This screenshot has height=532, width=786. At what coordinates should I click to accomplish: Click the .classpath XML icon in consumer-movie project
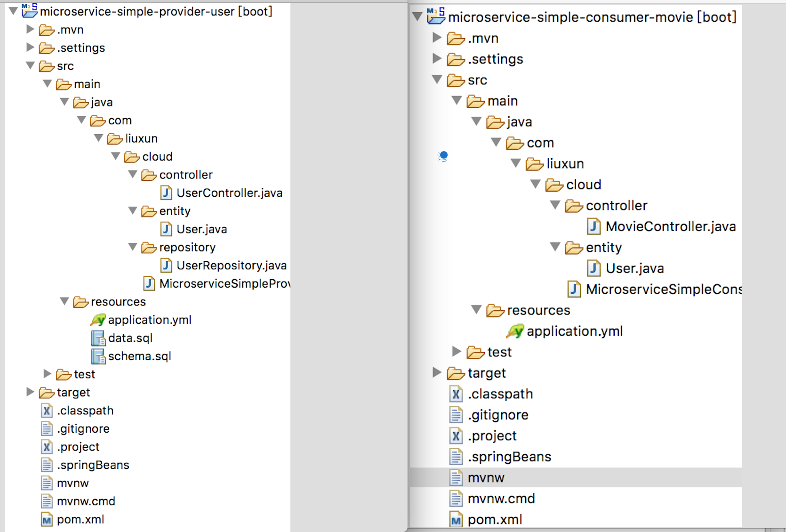tap(456, 394)
